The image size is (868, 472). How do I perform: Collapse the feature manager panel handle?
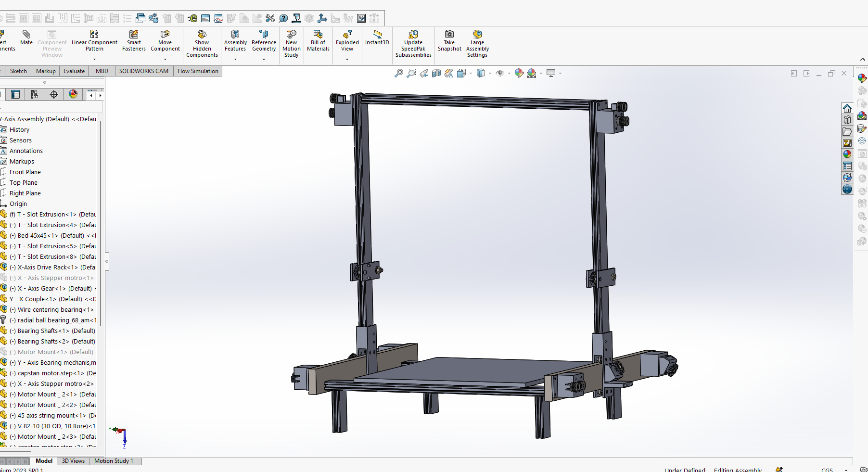pos(107,262)
